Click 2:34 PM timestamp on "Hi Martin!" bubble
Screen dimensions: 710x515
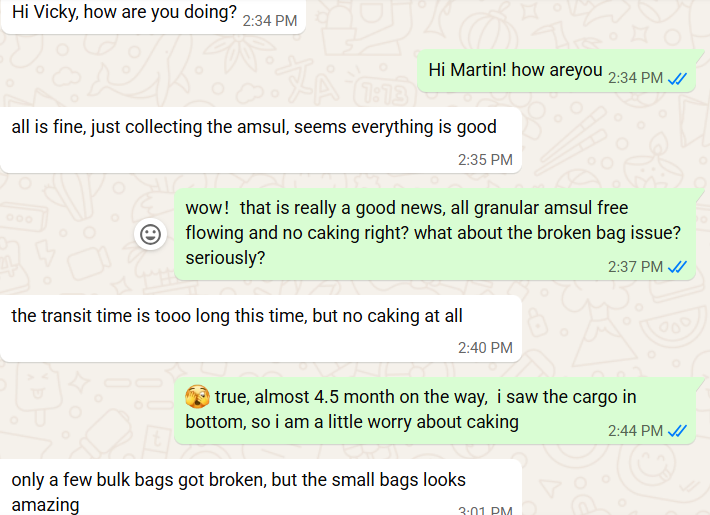tap(635, 78)
